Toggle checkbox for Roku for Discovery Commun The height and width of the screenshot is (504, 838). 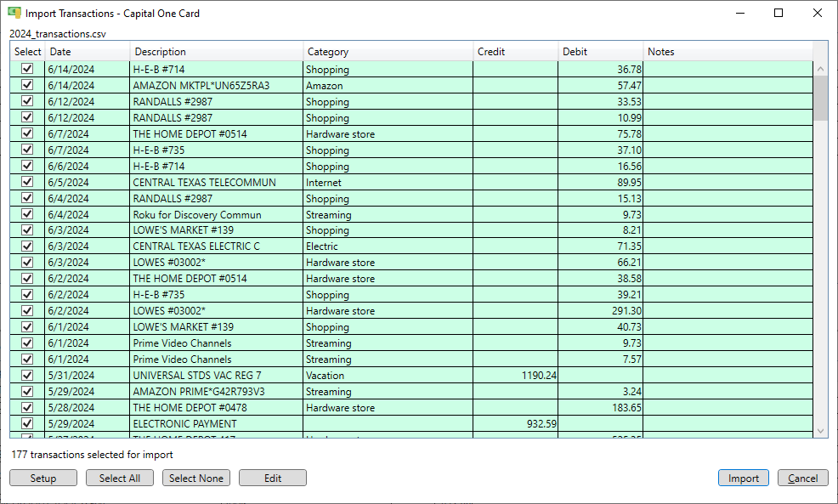(27, 214)
